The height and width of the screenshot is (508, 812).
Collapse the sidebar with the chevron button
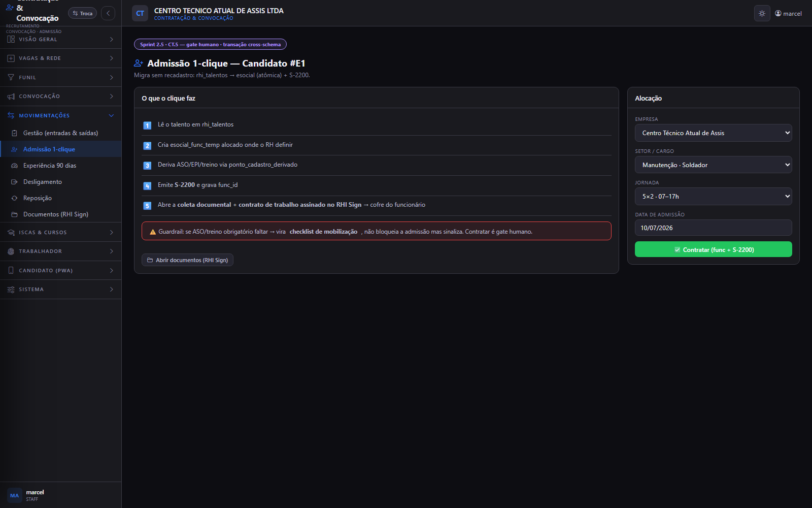click(108, 13)
